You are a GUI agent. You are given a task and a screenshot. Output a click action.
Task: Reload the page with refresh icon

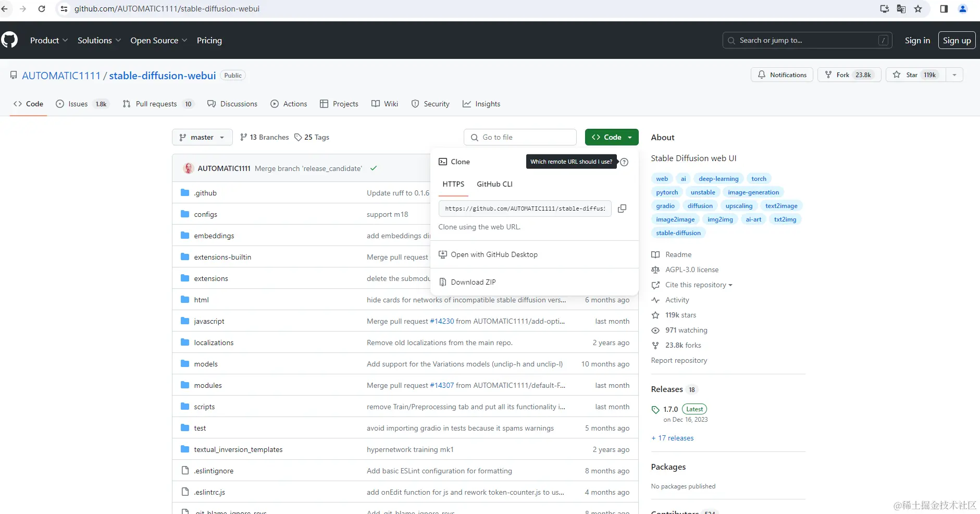point(42,9)
